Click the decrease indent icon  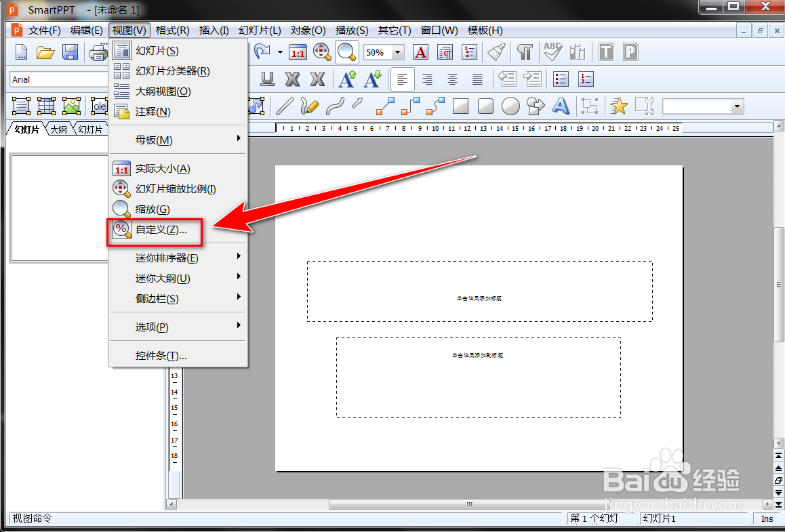click(x=507, y=79)
